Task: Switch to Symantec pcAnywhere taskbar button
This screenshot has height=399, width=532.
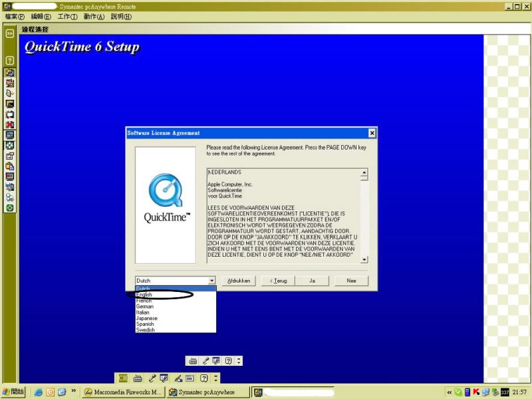Action: click(x=208, y=392)
